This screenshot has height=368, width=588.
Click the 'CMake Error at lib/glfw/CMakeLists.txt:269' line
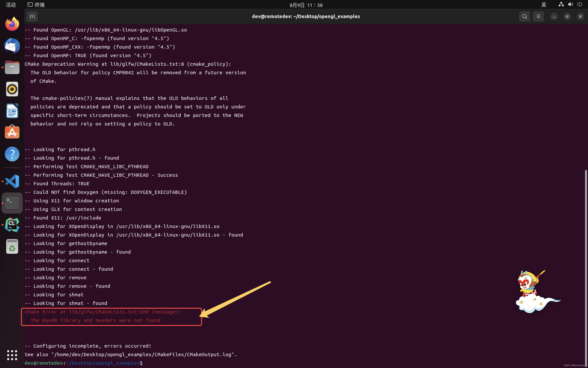pyautogui.click(x=103, y=312)
